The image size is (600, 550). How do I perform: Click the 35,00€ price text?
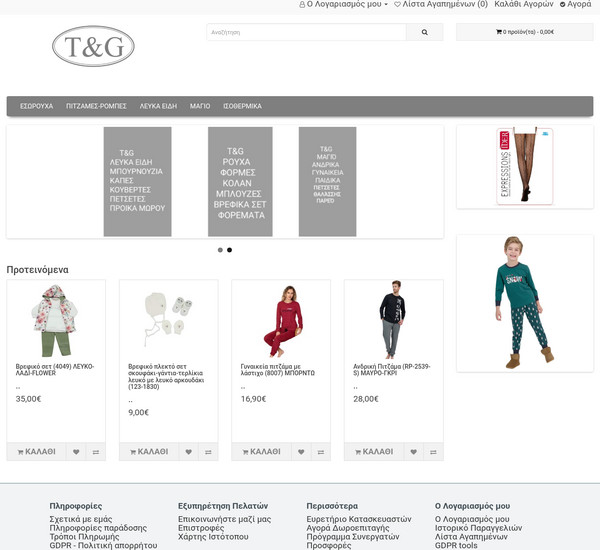[28, 399]
